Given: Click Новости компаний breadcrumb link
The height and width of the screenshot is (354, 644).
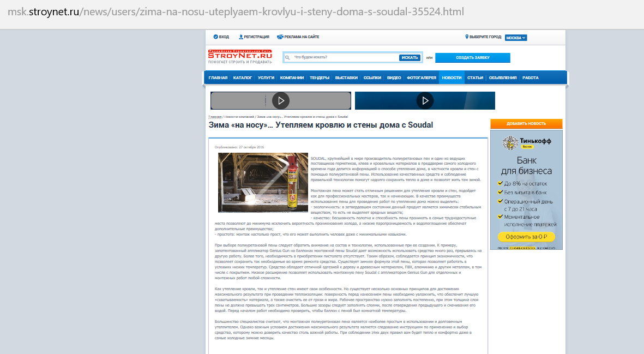Looking at the screenshot, I should (239, 117).
